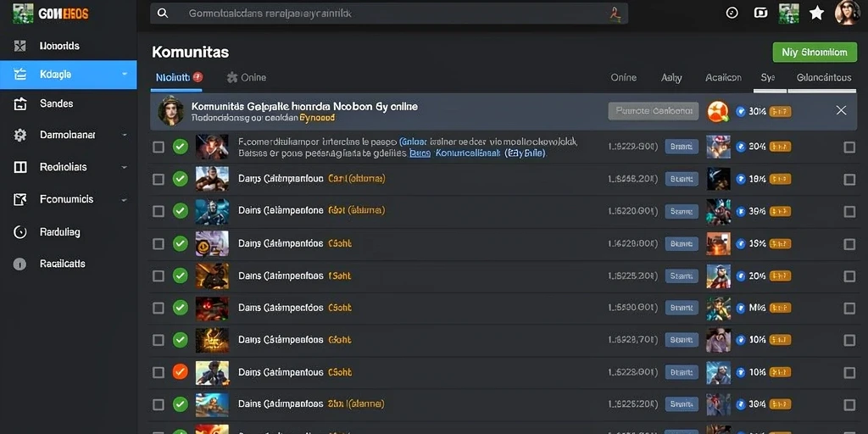
Task: Switch to the Online tab with puzzle icon
Action: (247, 77)
